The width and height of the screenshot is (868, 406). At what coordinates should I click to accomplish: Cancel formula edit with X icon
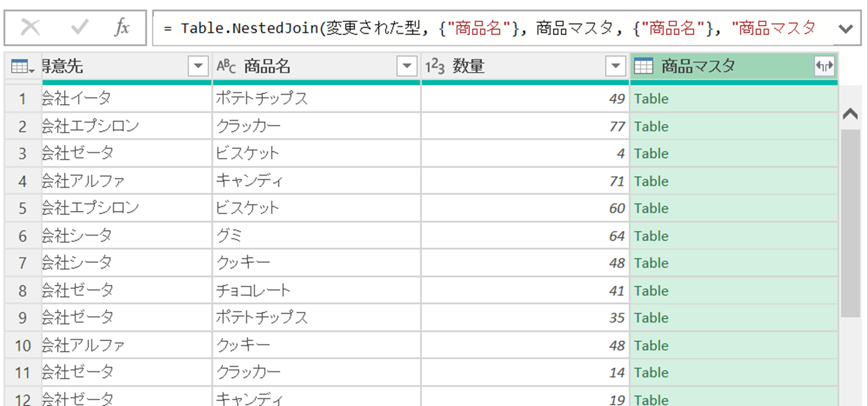click(x=30, y=28)
